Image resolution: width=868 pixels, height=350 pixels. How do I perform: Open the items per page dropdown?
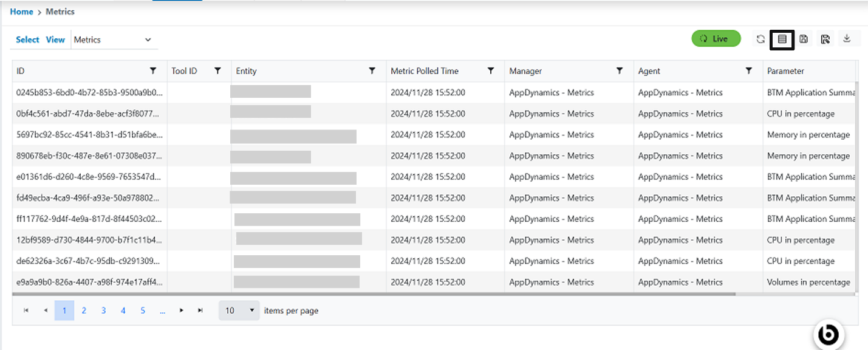[239, 311]
